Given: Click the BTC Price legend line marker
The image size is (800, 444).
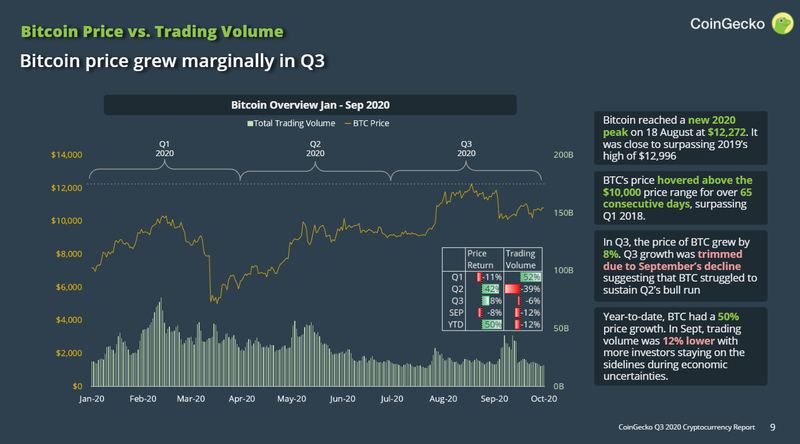Looking at the screenshot, I should coord(348,124).
